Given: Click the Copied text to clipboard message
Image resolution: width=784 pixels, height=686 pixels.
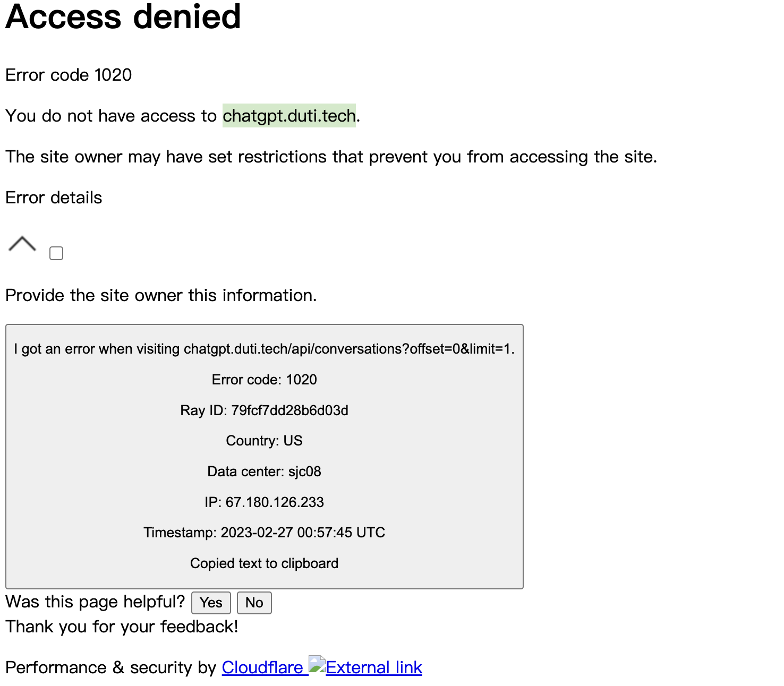Looking at the screenshot, I should click(x=264, y=563).
